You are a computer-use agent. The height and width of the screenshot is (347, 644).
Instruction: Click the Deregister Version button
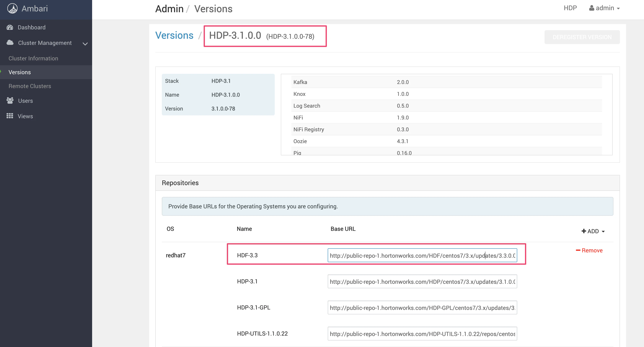point(582,37)
